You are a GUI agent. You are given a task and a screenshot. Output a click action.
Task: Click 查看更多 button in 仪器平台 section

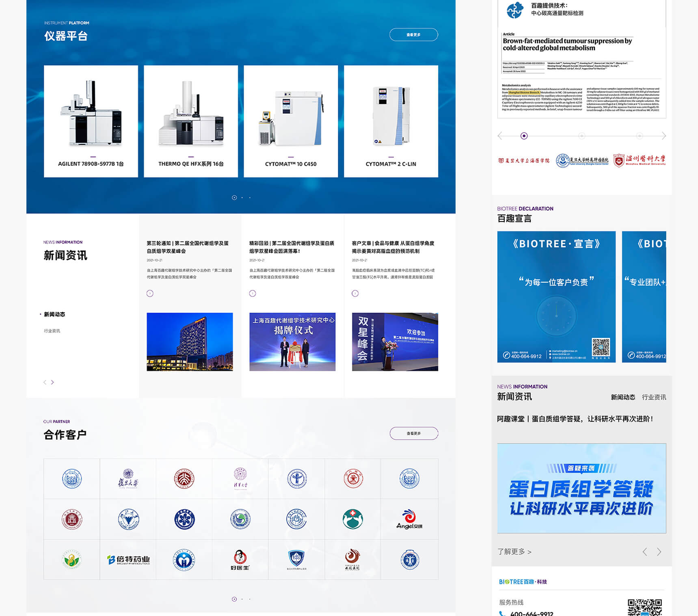tap(414, 35)
